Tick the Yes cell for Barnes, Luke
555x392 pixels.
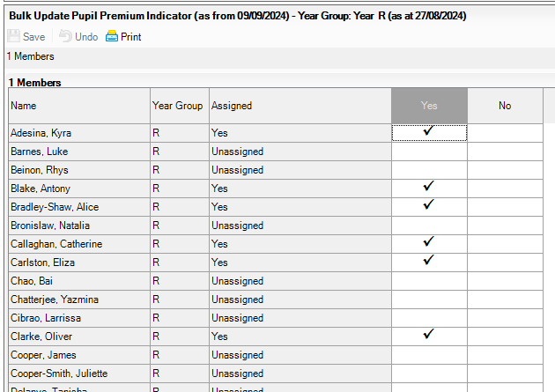[429, 151]
